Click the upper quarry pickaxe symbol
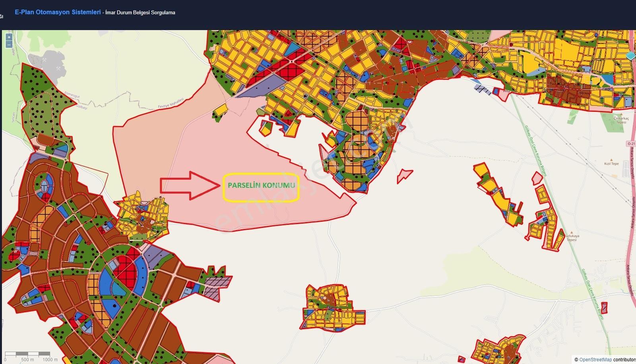This screenshot has height=364, width=636. point(44,60)
